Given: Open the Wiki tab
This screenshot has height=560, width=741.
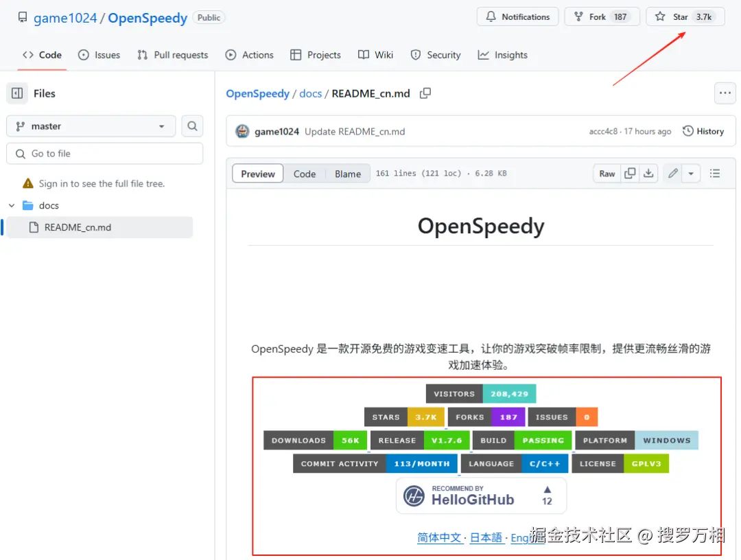Looking at the screenshot, I should point(376,55).
